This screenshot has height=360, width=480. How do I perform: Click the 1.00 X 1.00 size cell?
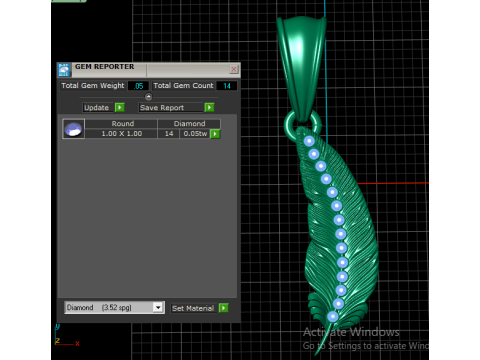coord(121,134)
